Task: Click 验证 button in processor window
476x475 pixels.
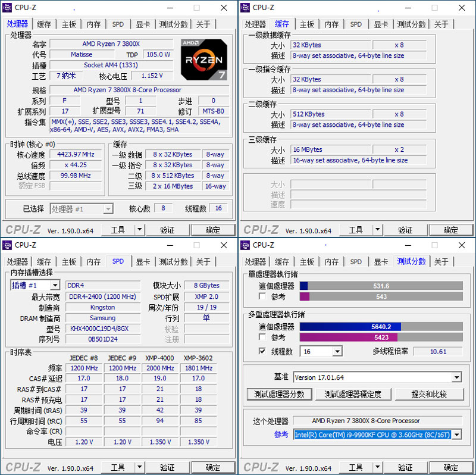Action: click(x=168, y=230)
